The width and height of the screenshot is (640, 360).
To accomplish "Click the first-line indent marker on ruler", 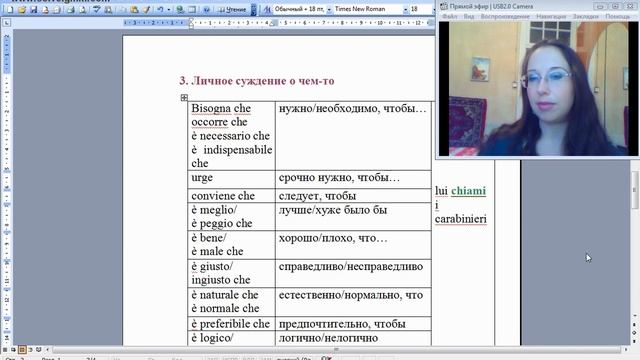I will pyautogui.click(x=191, y=21).
